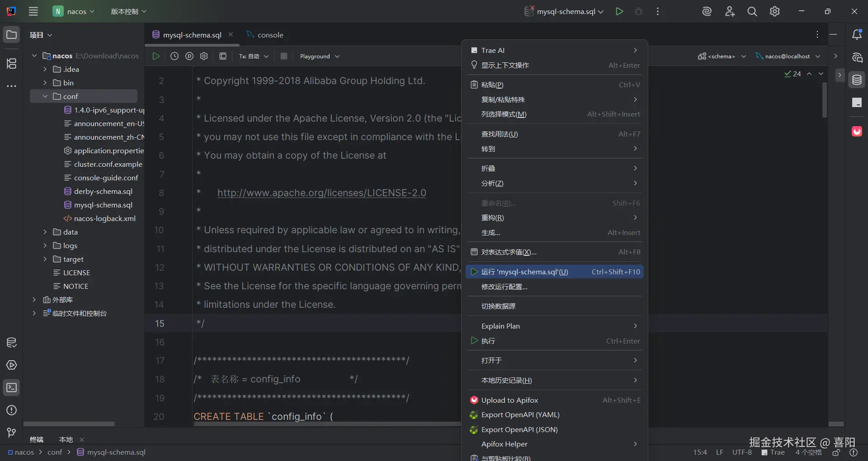Open the Code With Me icon
Image resolution: width=868 pixels, height=461 pixels.
[x=730, y=11]
